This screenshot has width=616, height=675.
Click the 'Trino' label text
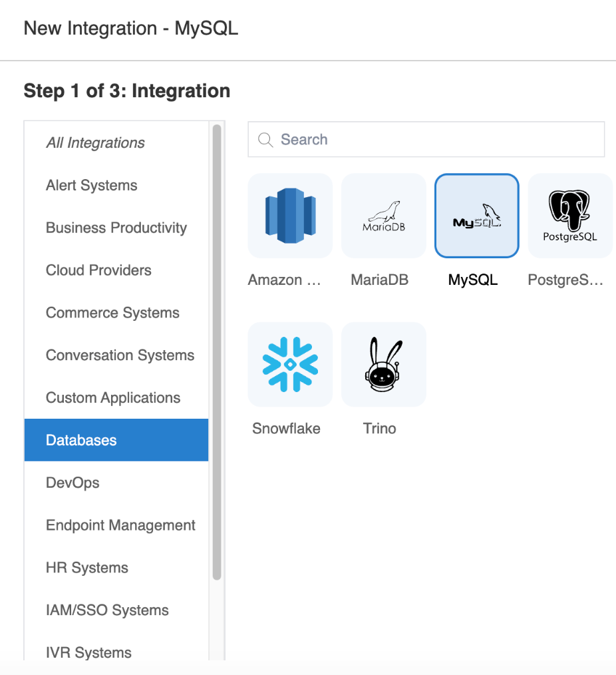(379, 428)
